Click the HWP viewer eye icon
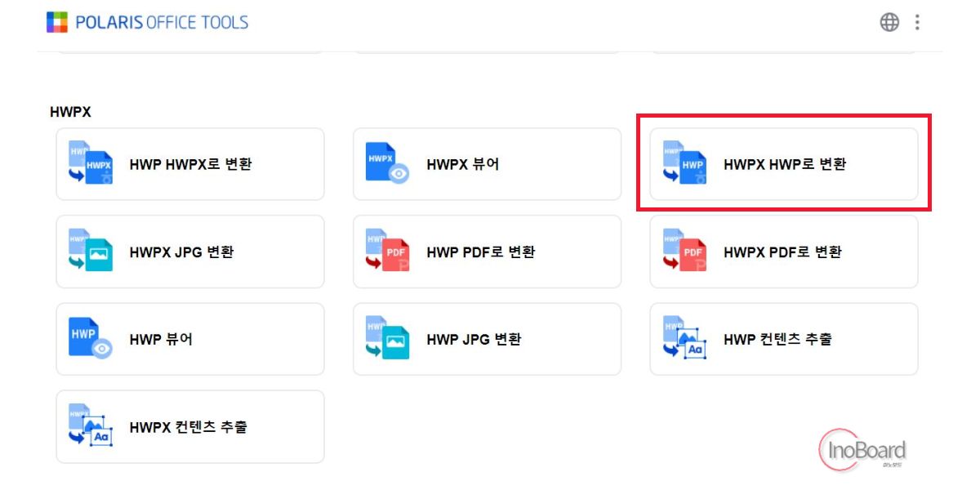The width and height of the screenshot is (980, 490). 91,338
